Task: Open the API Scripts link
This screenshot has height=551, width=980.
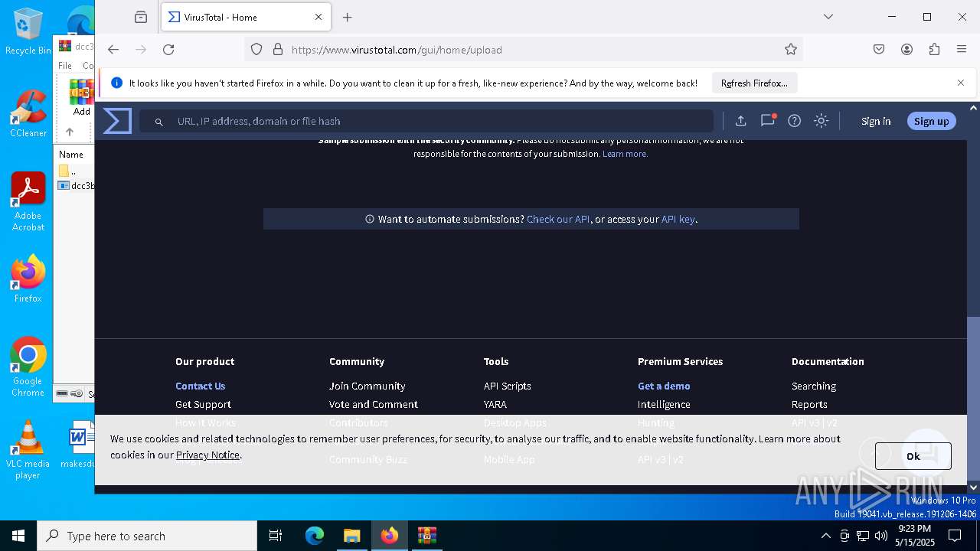Action: pos(508,386)
